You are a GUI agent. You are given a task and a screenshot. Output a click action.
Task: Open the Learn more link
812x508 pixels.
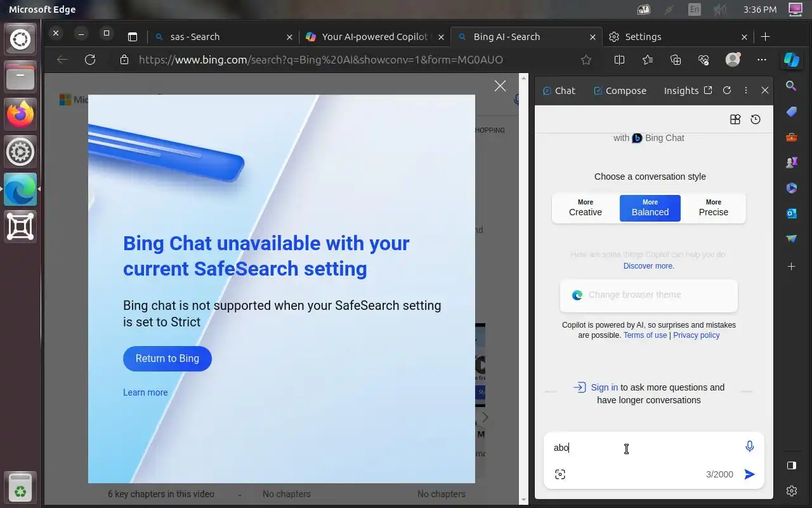pos(145,392)
